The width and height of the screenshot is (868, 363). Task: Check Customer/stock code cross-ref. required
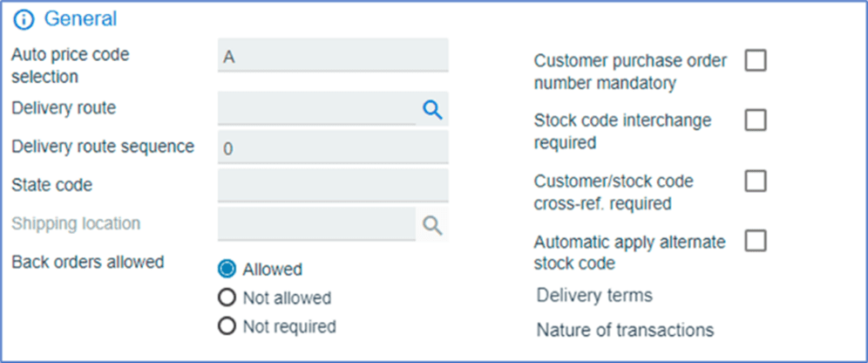coord(756,181)
